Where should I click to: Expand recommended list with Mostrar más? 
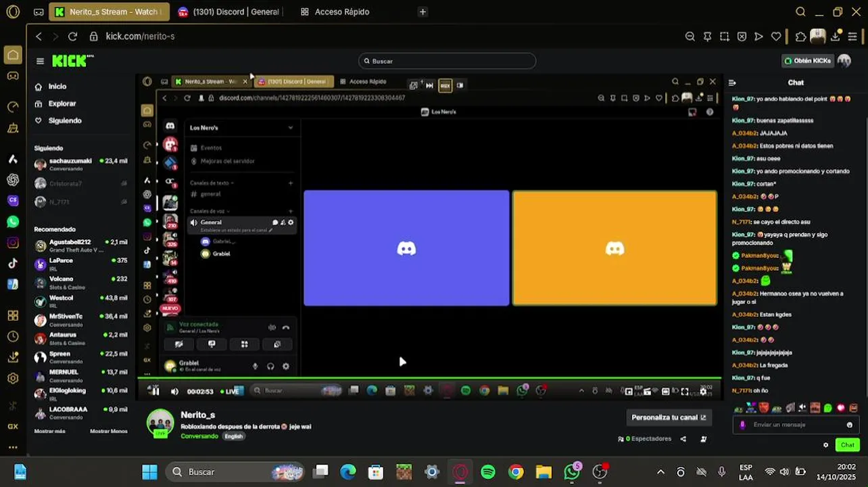coord(50,431)
